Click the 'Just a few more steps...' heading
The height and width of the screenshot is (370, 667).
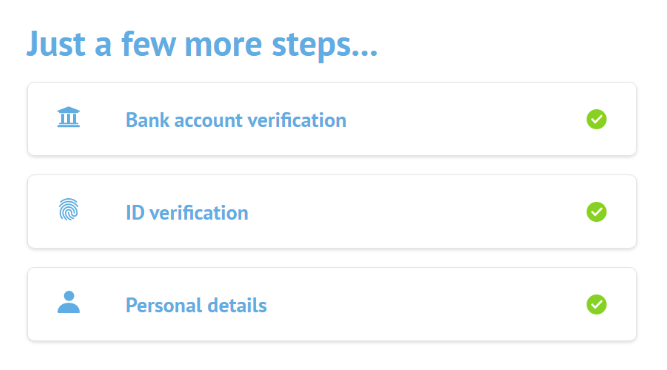tap(202, 44)
